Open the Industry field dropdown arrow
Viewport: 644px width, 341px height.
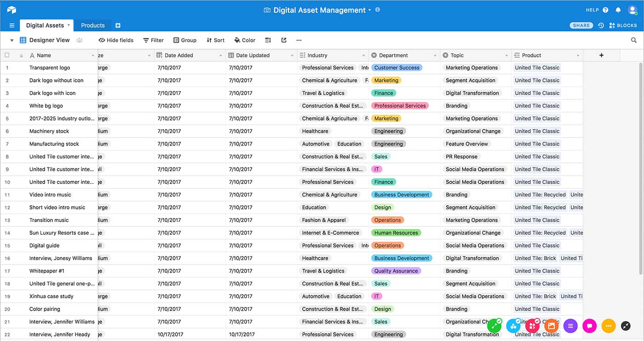(363, 56)
